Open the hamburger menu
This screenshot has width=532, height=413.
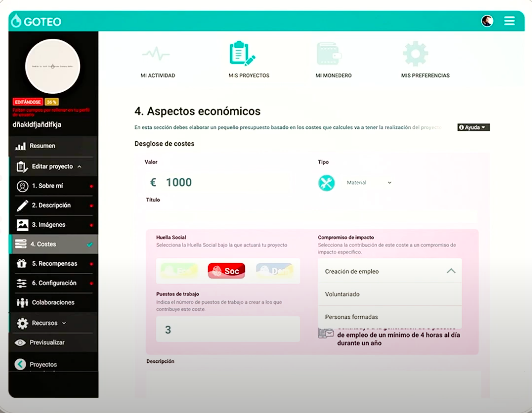click(x=509, y=21)
